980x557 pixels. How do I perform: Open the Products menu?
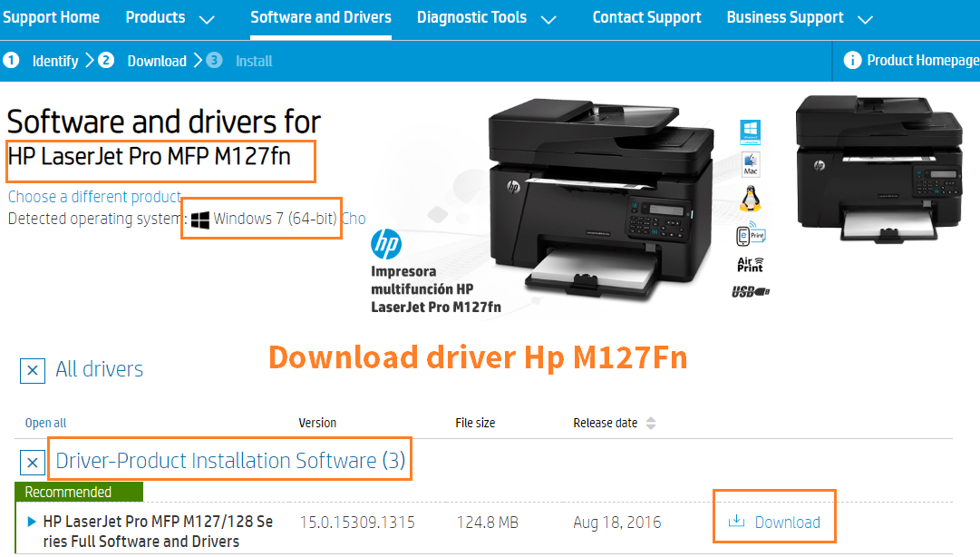[x=155, y=17]
